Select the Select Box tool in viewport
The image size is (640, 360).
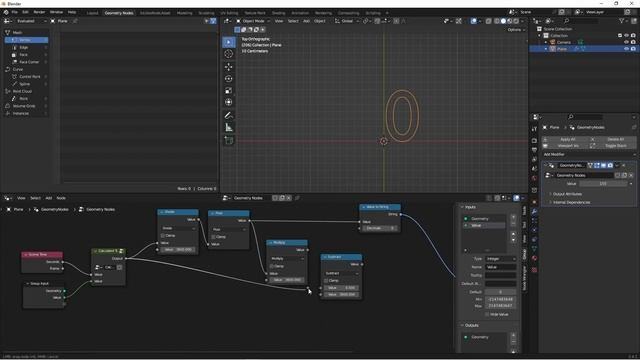point(229,42)
